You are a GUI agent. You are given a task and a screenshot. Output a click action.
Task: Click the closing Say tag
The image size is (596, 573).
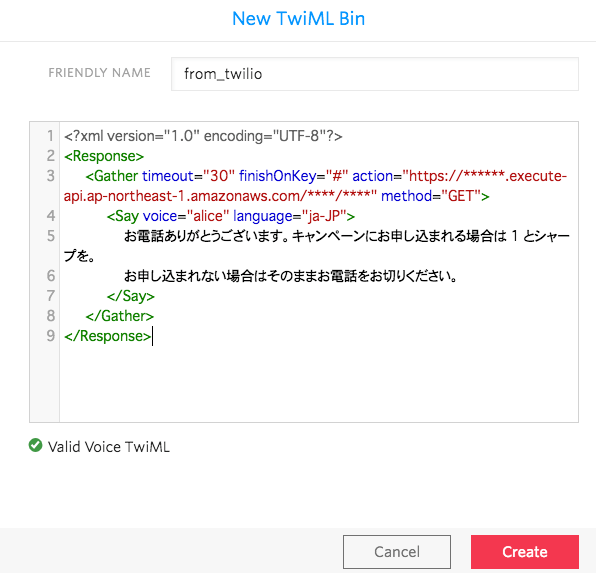click(x=131, y=296)
